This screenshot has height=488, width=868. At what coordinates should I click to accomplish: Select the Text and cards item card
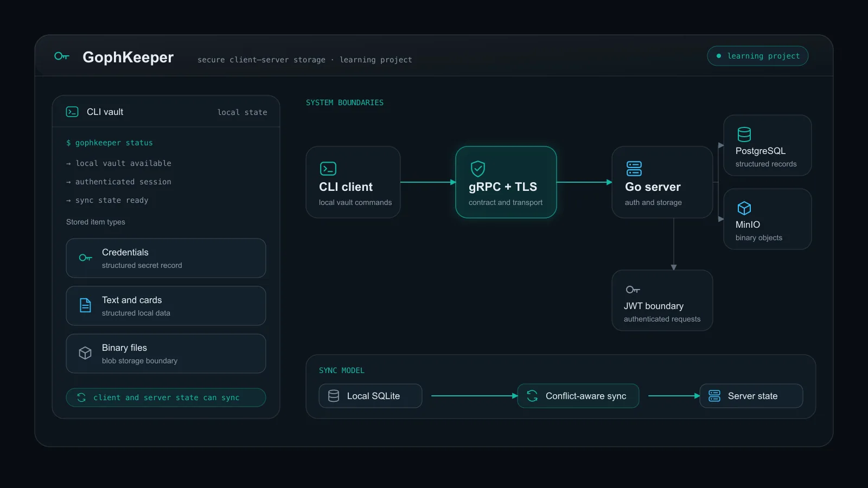166,306
